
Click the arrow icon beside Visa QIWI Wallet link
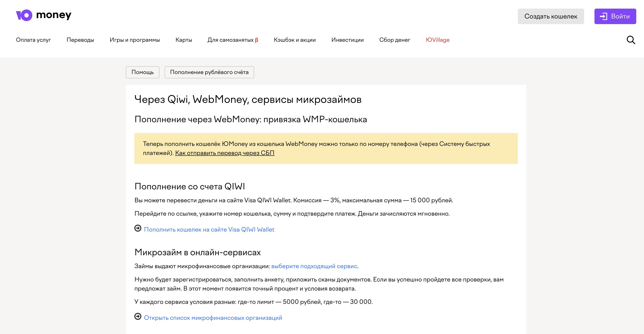138,228
